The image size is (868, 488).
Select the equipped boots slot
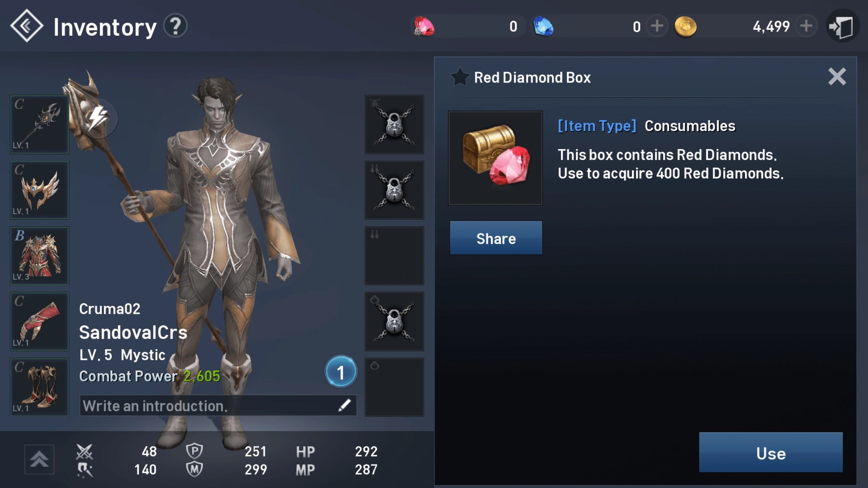(x=39, y=387)
